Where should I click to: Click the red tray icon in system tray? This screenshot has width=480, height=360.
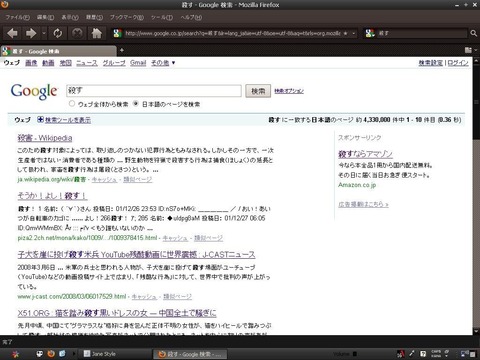(x=401, y=354)
